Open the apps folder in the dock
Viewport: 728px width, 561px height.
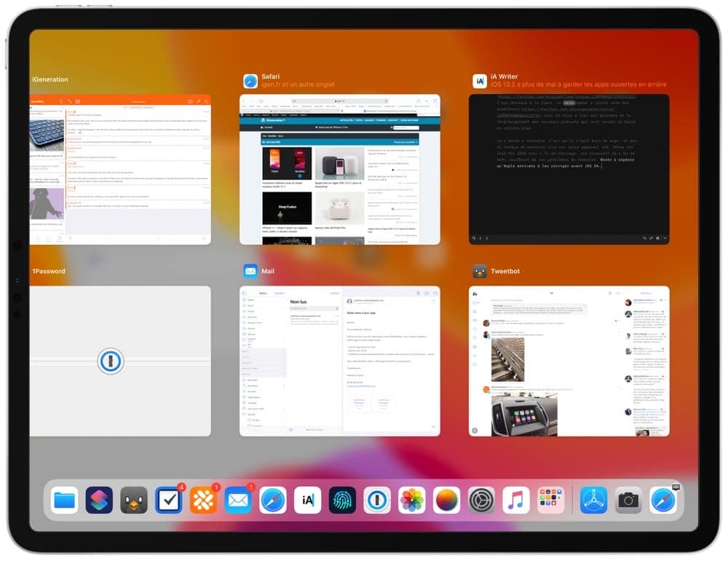click(x=551, y=500)
